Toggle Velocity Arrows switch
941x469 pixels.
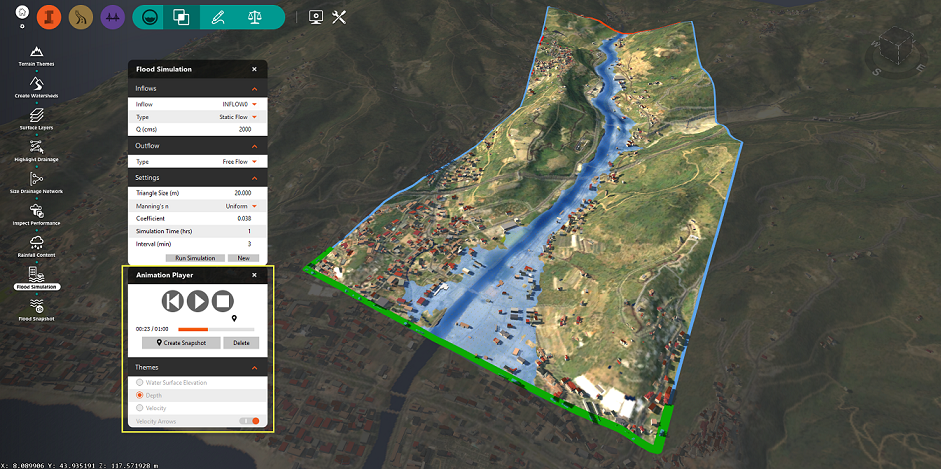(249, 421)
